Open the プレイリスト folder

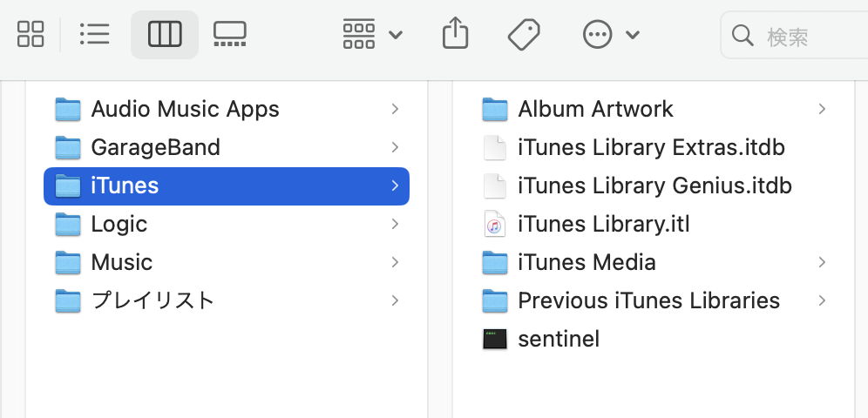tap(153, 300)
